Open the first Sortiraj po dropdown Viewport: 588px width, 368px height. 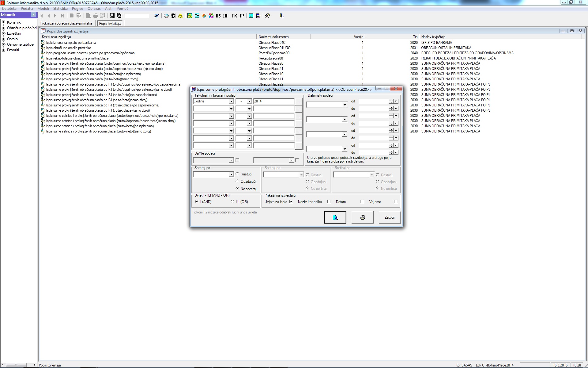(x=231, y=174)
